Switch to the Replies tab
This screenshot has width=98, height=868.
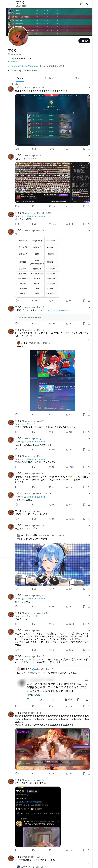(x=49, y=78)
